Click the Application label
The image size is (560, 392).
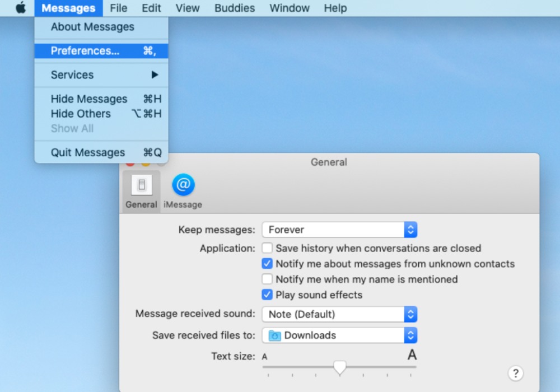[227, 248]
